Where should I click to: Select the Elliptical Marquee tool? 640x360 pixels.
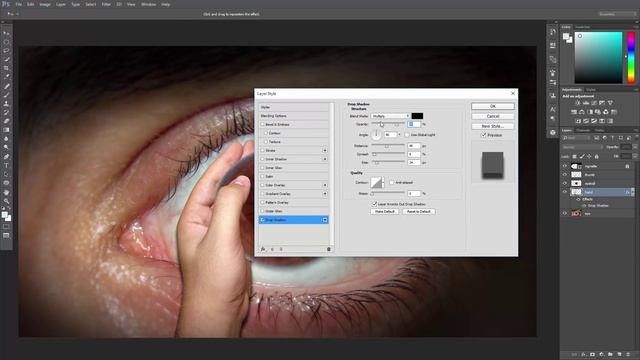[x=6, y=42]
